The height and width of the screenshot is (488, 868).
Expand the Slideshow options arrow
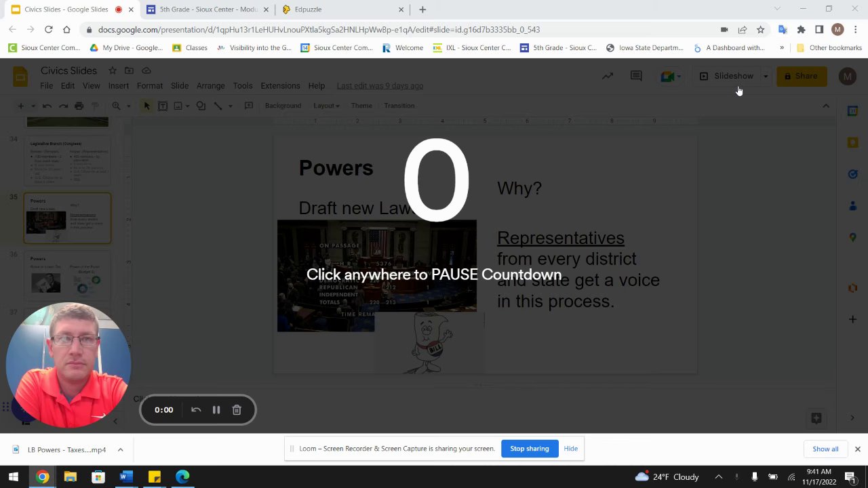pyautogui.click(x=766, y=76)
